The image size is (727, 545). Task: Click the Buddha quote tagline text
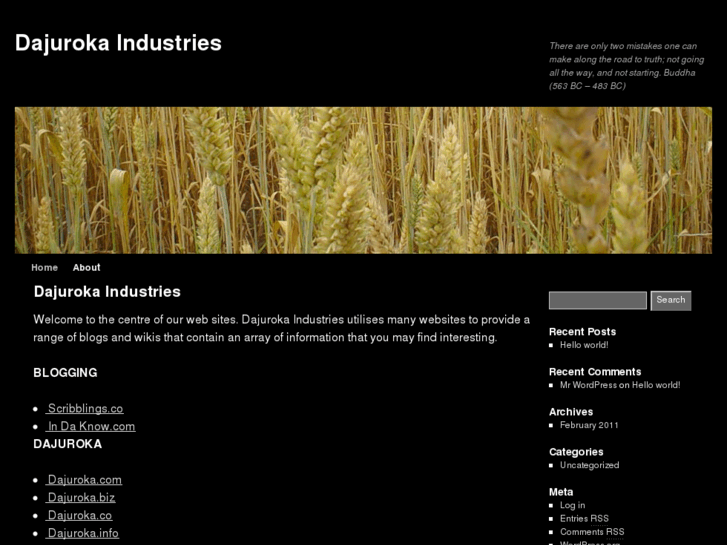point(627,66)
